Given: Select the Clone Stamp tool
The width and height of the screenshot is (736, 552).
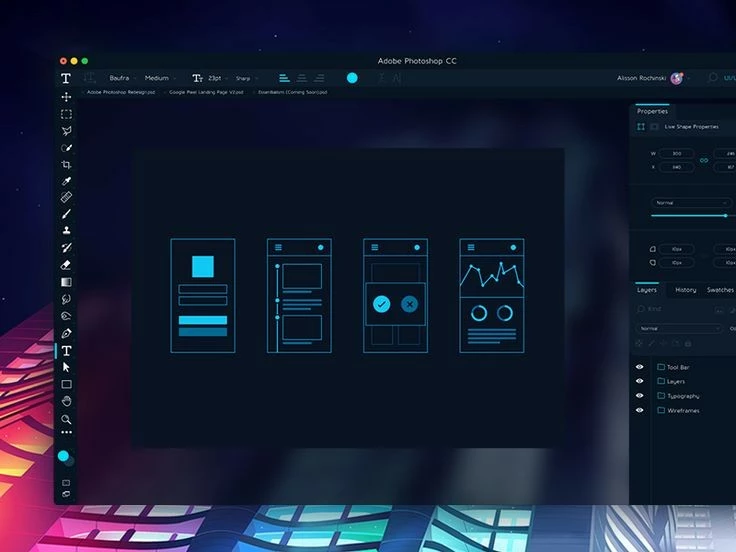Looking at the screenshot, I should [66, 230].
